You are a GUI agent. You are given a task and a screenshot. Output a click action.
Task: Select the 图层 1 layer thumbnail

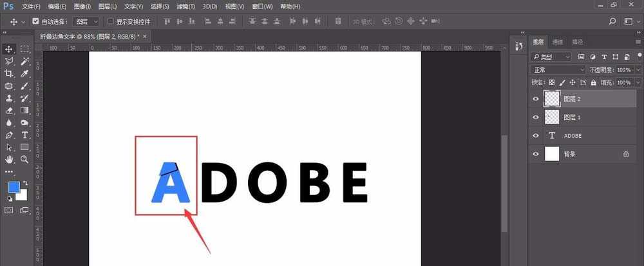click(552, 117)
